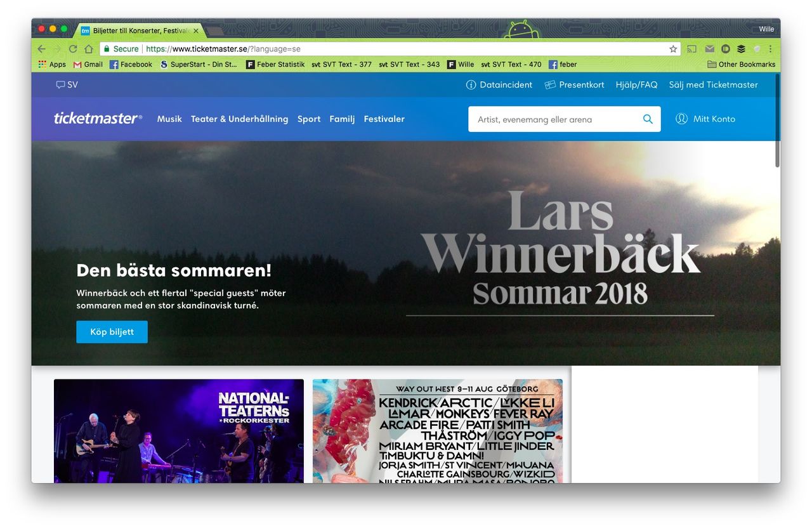Click the Presentkort gift card icon

[x=550, y=84]
